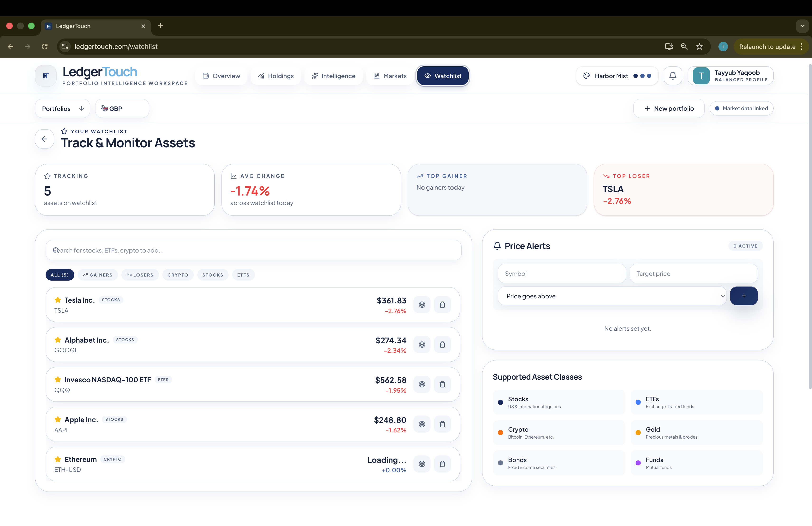Screen dimensions: 812x526
Task: Open Harbor Mist theme color swatches
Action: click(617, 76)
